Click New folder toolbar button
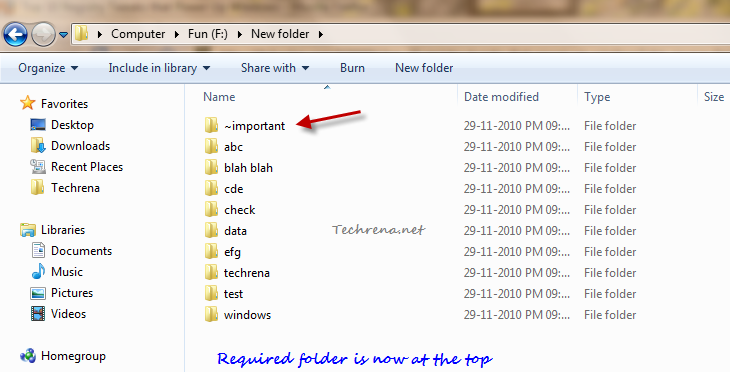 424,68
